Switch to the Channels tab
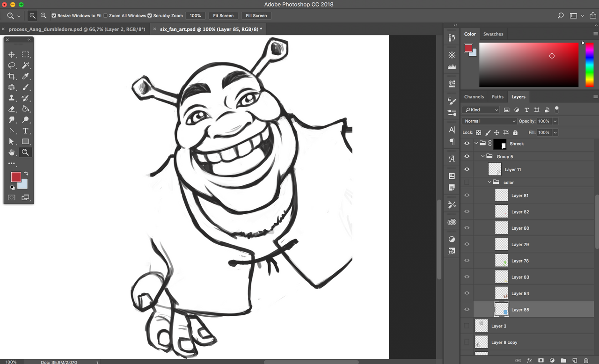599x364 pixels. point(474,97)
